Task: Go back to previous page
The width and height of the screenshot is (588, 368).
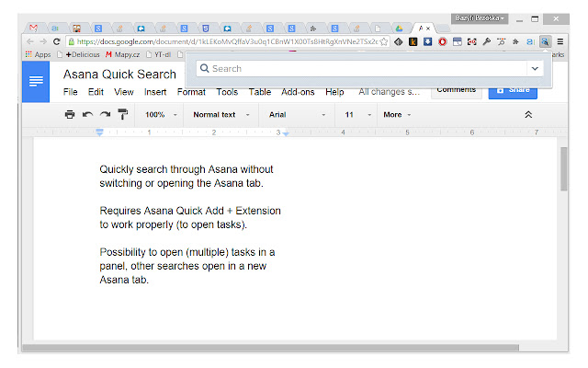Action: click(30, 41)
